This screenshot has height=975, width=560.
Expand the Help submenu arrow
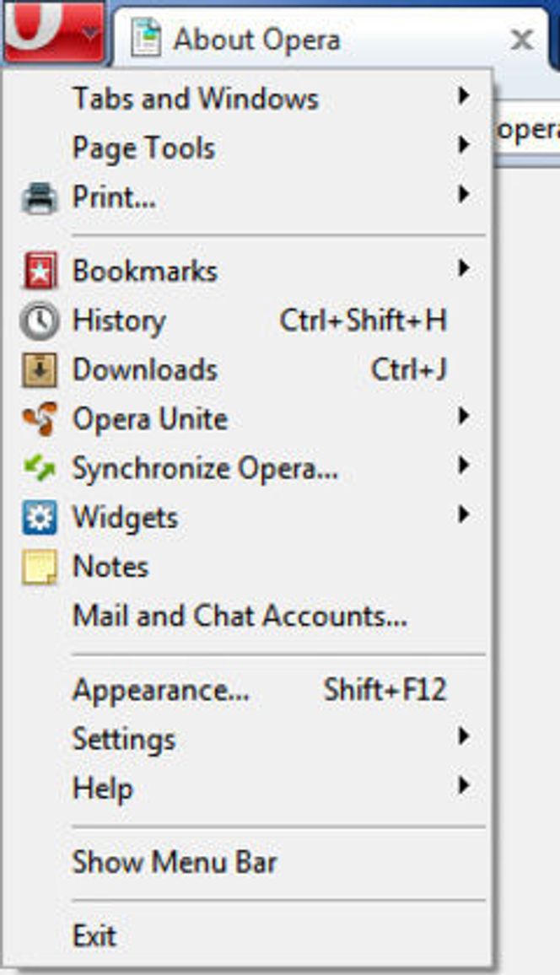coord(462,785)
